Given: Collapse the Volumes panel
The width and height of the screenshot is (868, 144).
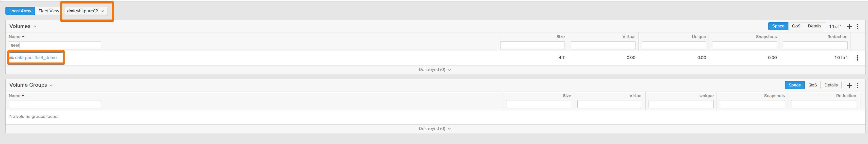Looking at the screenshot, I should 34,26.
